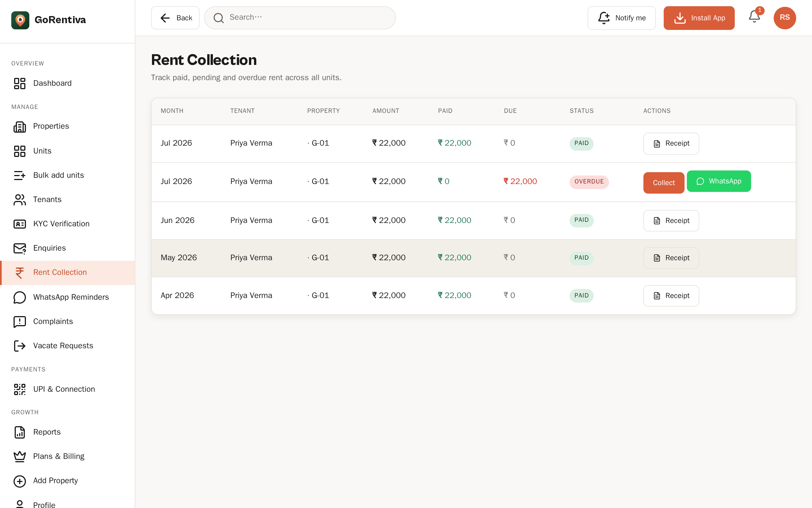Image resolution: width=812 pixels, height=508 pixels.
Task: Go to Properties menu item
Action: coord(67,127)
